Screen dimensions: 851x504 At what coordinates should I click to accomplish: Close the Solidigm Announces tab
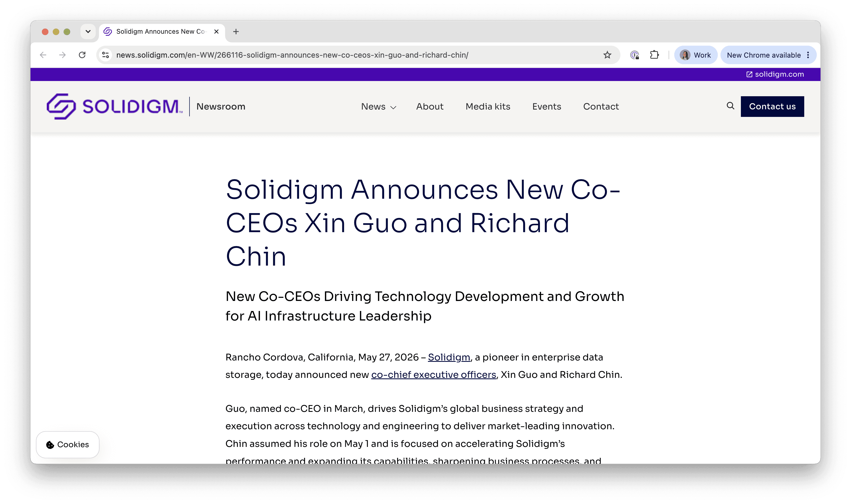point(216,32)
